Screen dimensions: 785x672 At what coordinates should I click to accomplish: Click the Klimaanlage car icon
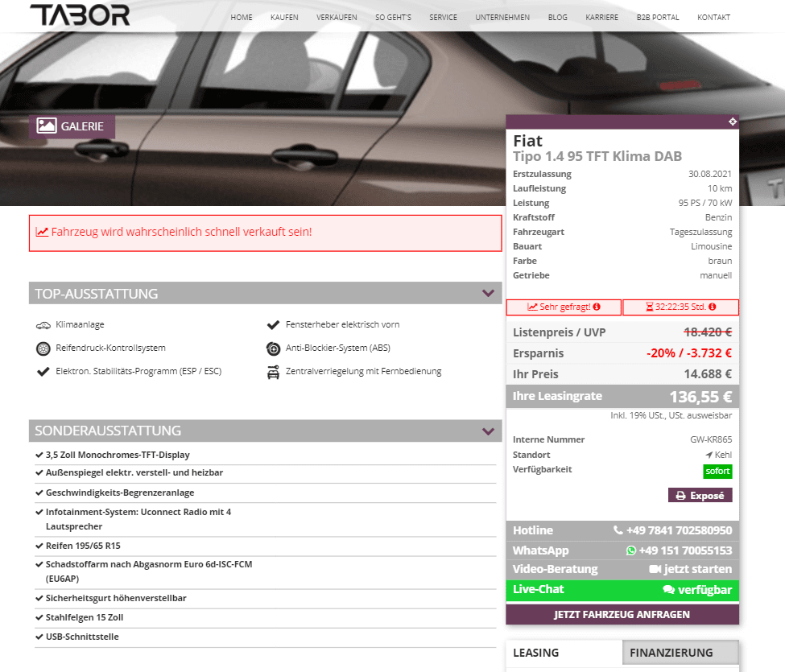(43, 325)
